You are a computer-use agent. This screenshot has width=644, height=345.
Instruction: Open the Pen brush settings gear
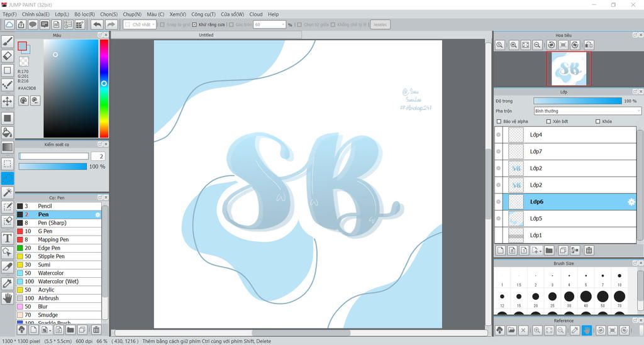click(97, 214)
